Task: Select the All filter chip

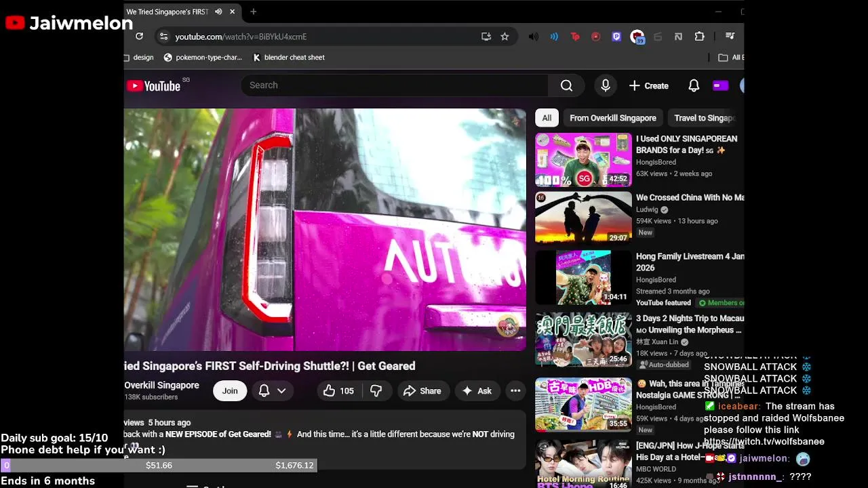Action: coord(547,118)
